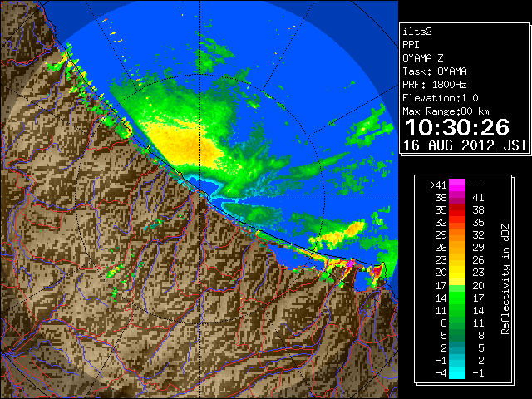Click the 'PRF: 1800Hz' line
532x399 pixels.
(435, 85)
